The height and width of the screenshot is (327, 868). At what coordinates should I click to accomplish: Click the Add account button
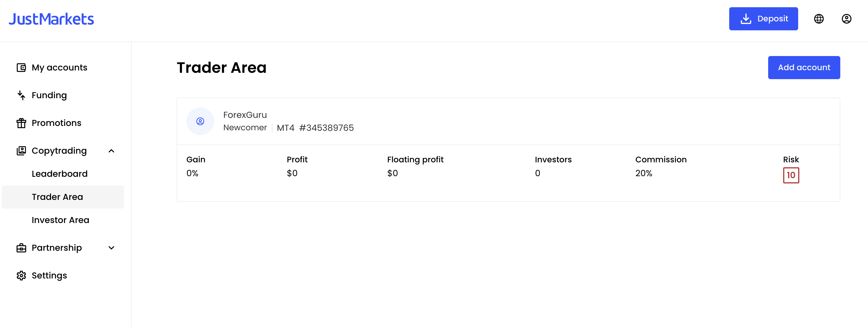[804, 68]
